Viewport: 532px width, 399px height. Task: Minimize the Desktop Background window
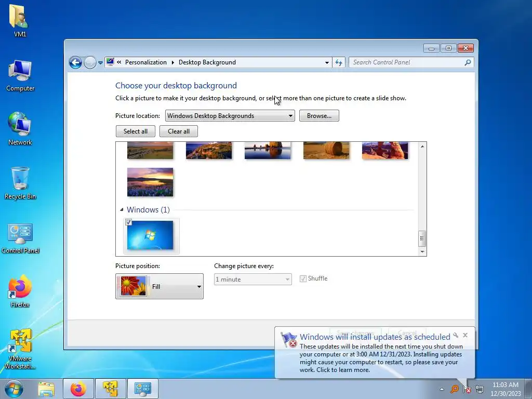click(x=431, y=48)
